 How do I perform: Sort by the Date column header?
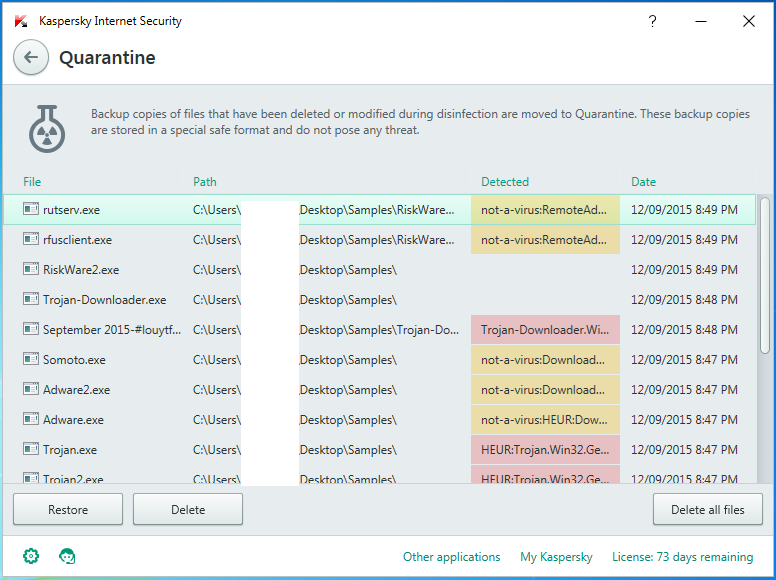643,182
